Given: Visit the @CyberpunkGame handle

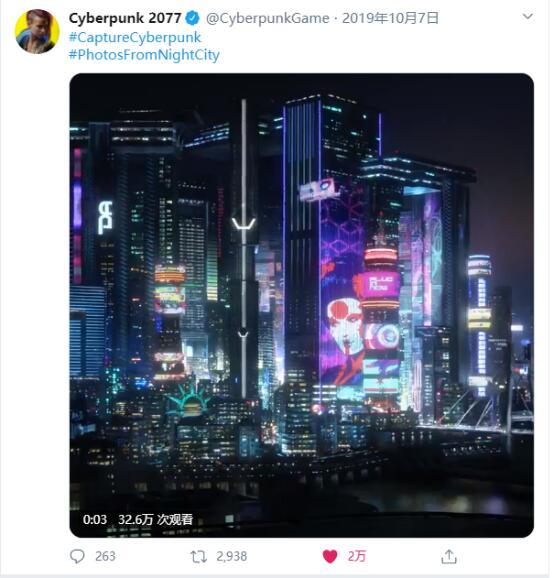Looking at the screenshot, I should (267, 18).
